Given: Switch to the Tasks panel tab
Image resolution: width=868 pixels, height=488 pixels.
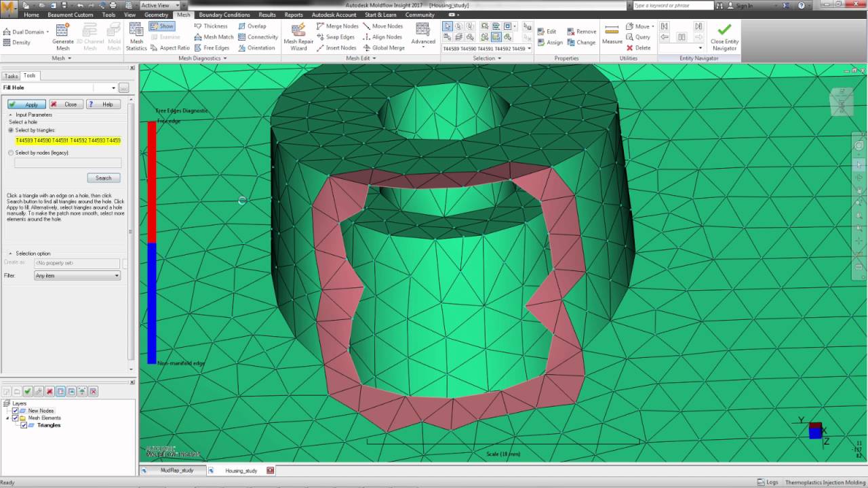Looking at the screenshot, I should 11,76.
